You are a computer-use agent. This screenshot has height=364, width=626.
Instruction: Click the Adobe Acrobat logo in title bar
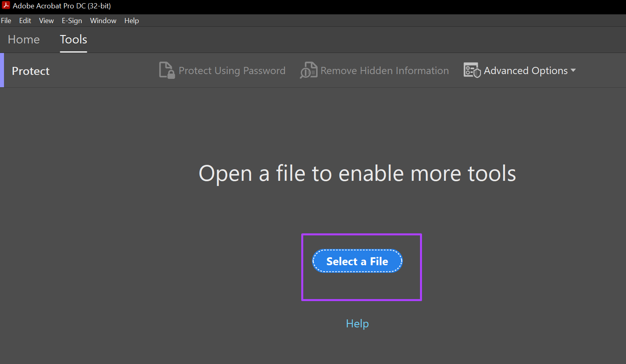coord(6,6)
